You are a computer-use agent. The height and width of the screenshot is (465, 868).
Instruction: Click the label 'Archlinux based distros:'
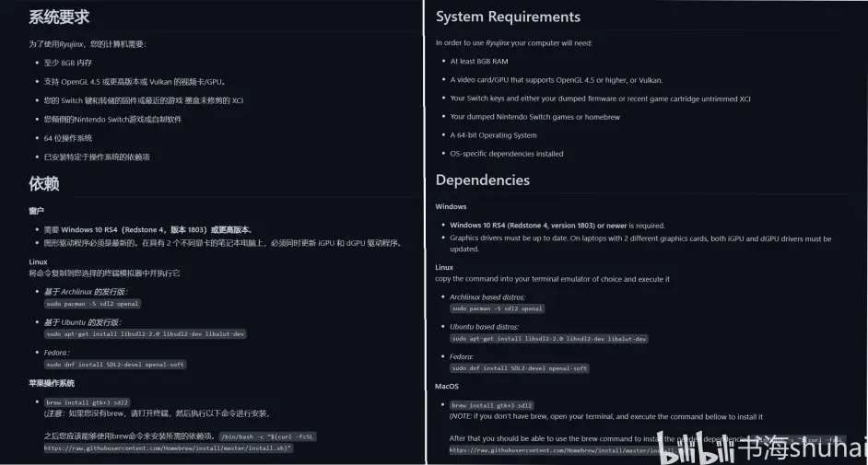(x=487, y=296)
